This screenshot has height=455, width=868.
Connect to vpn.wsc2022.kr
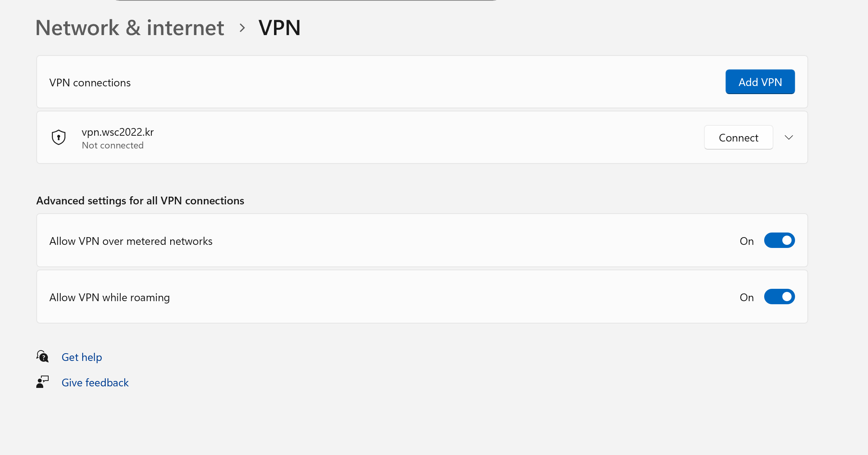(738, 137)
